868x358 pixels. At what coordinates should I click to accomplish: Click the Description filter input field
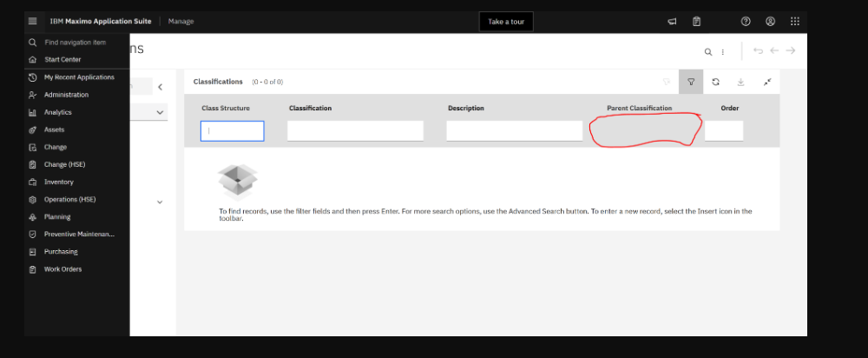[x=514, y=131]
